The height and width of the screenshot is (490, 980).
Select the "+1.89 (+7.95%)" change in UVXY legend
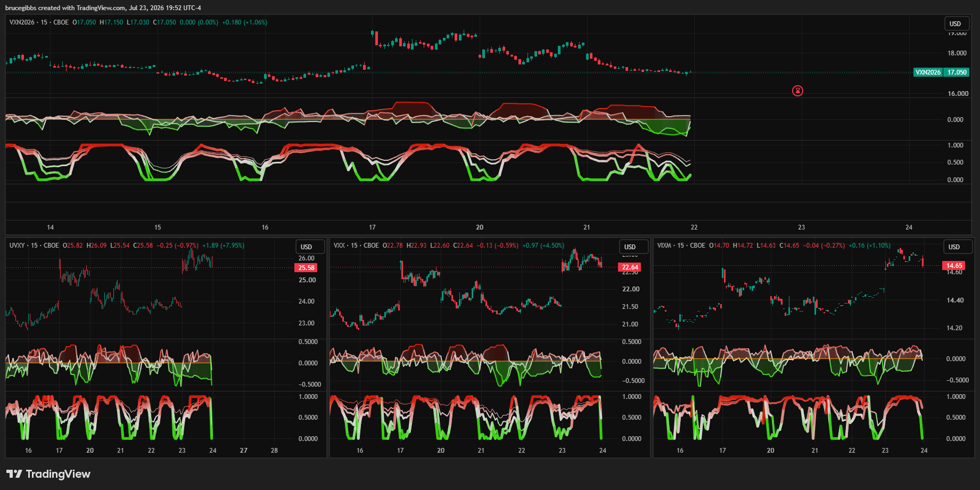pyautogui.click(x=224, y=246)
